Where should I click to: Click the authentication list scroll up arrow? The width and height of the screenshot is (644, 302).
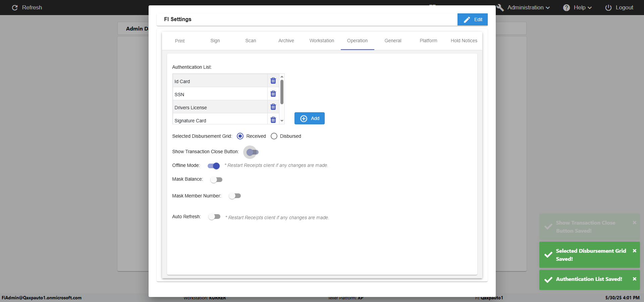[282, 77]
